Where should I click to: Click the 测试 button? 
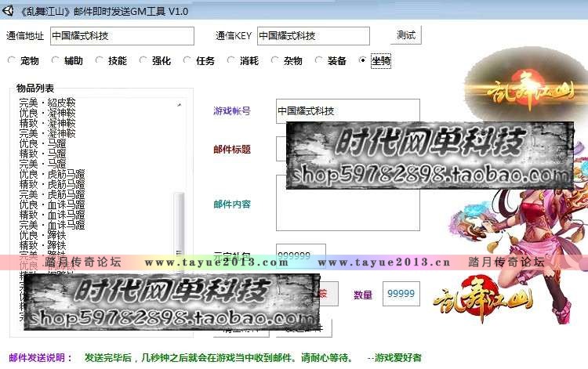[x=406, y=35]
